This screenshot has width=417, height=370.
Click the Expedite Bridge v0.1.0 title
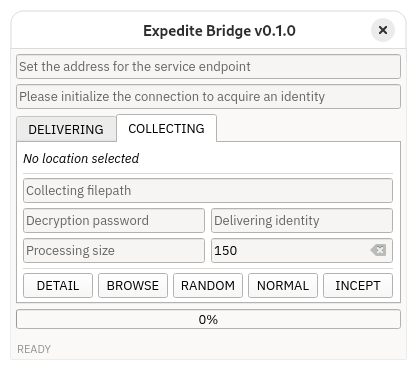click(x=219, y=31)
